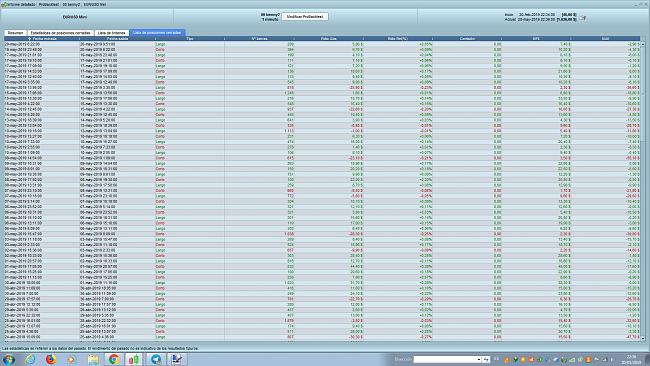The height and width of the screenshot is (366, 650).
Task: Open Internet Explorer from taskbar
Action: point(30,359)
